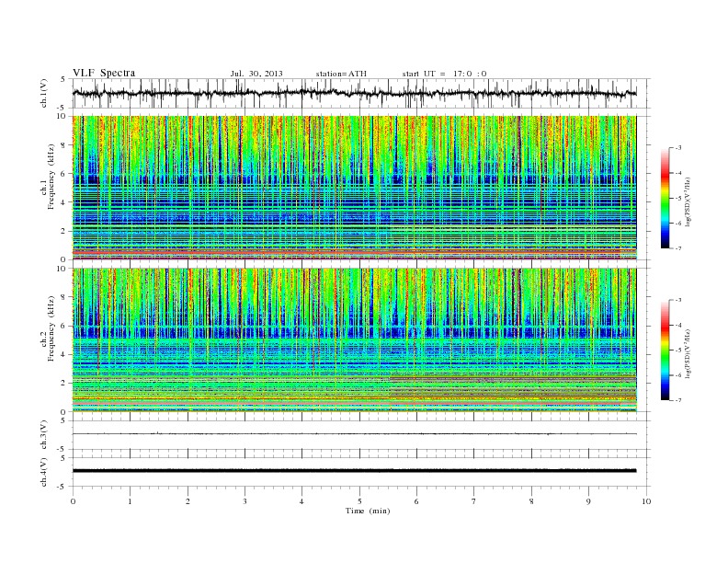728x563 pixels.
Task: Click the "10" tick on the Time axis
Action: 646,501
